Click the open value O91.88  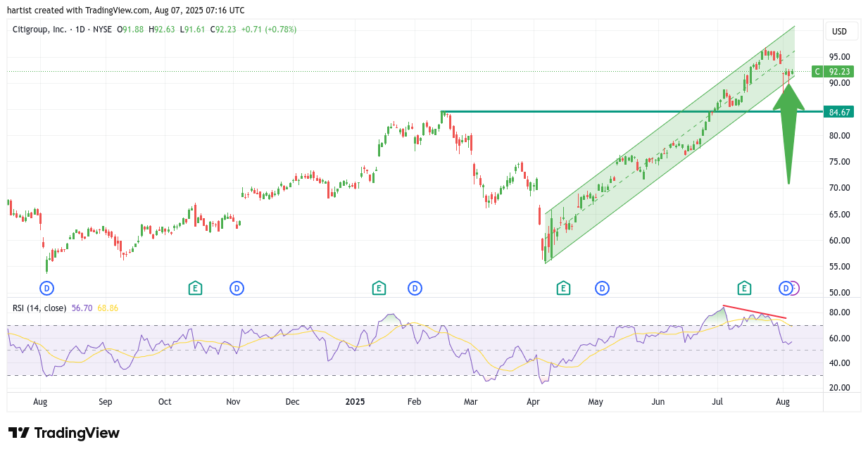(x=130, y=30)
